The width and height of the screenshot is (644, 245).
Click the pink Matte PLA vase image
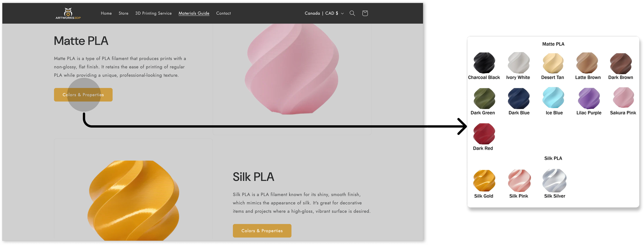[x=292, y=69]
